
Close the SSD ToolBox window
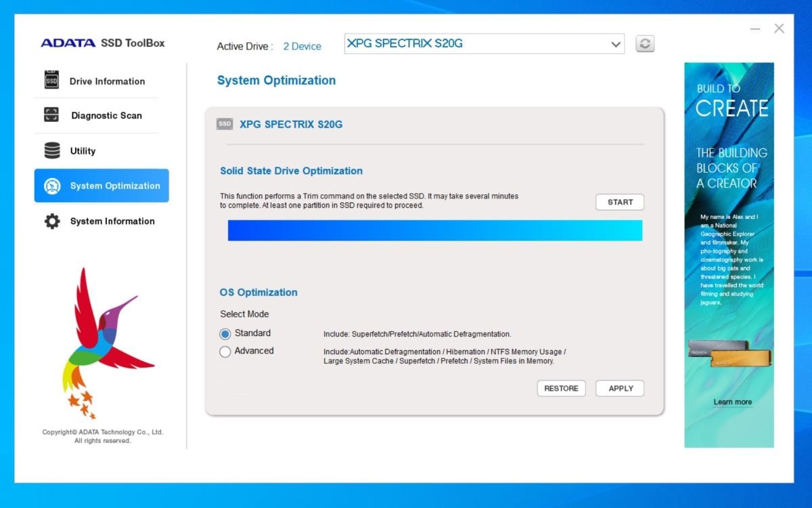[779, 28]
